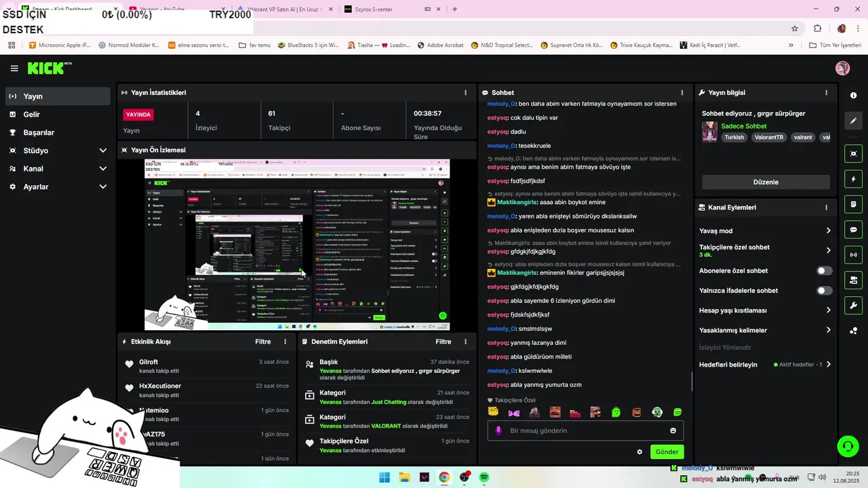The height and width of the screenshot is (488, 868).
Task: Toggle the lightning activity panel icon in sidebar
Action: click(x=853, y=179)
